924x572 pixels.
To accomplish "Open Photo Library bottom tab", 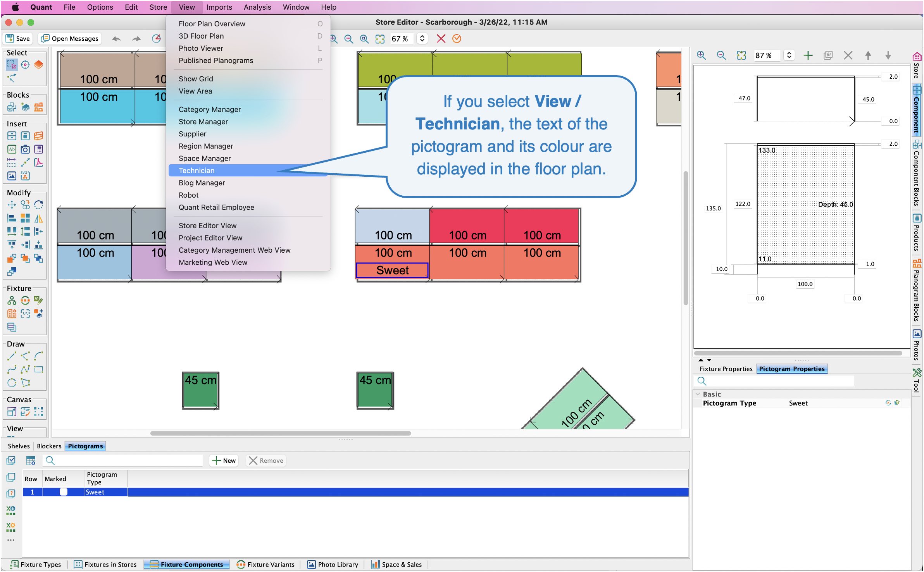I will click(333, 565).
